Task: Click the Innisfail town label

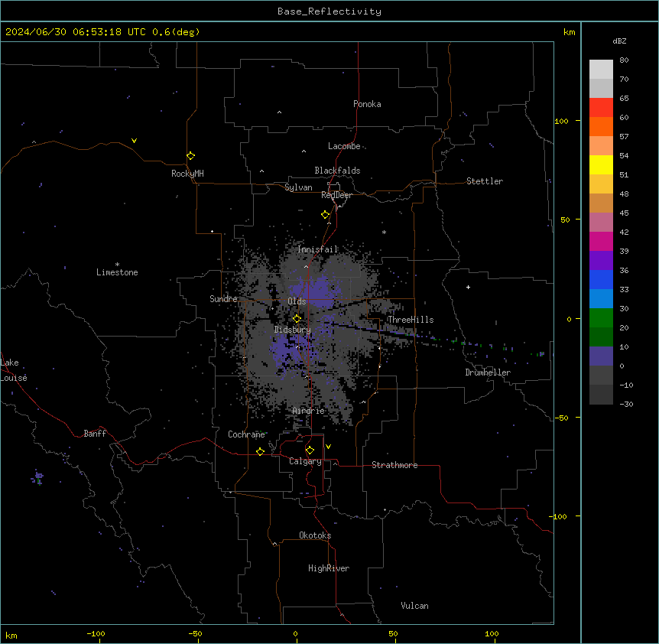Action: click(318, 249)
